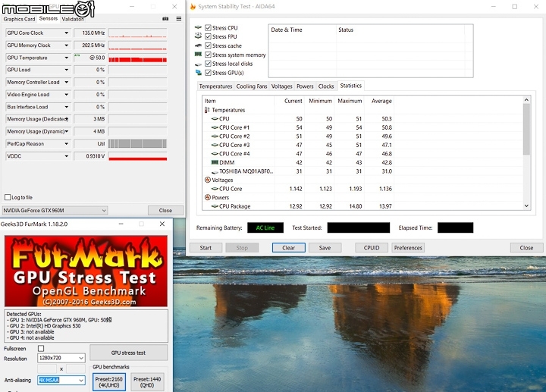Open Anti-aliasing MSAA dropdown
Image resolution: width=546 pixels, height=392 pixels.
click(x=61, y=380)
